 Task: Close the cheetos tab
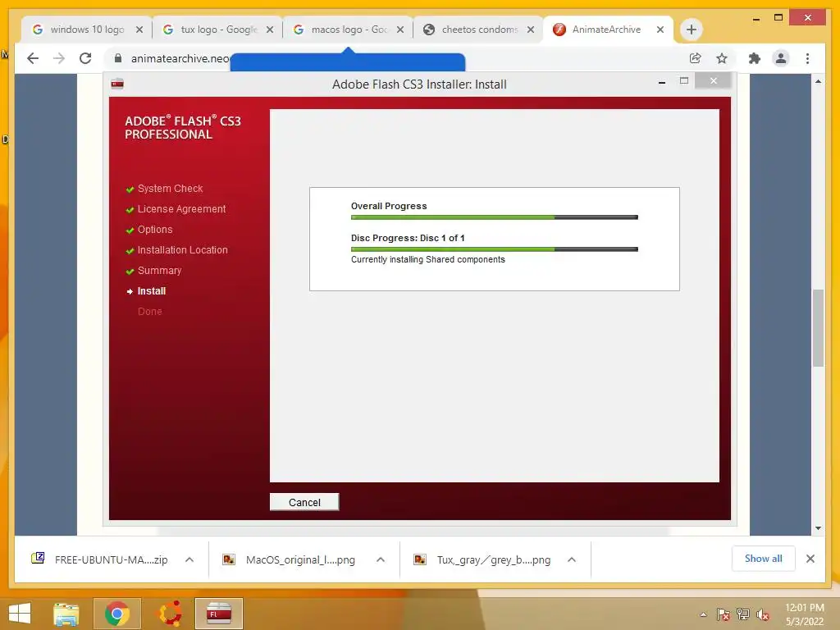[531, 30]
